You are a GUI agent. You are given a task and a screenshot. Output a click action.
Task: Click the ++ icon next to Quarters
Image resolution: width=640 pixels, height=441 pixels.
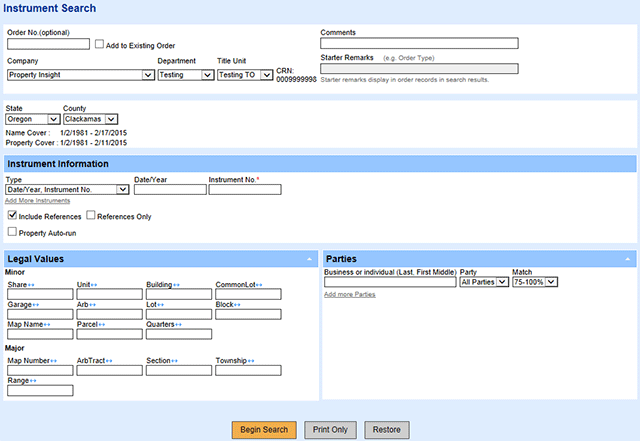(x=178, y=324)
